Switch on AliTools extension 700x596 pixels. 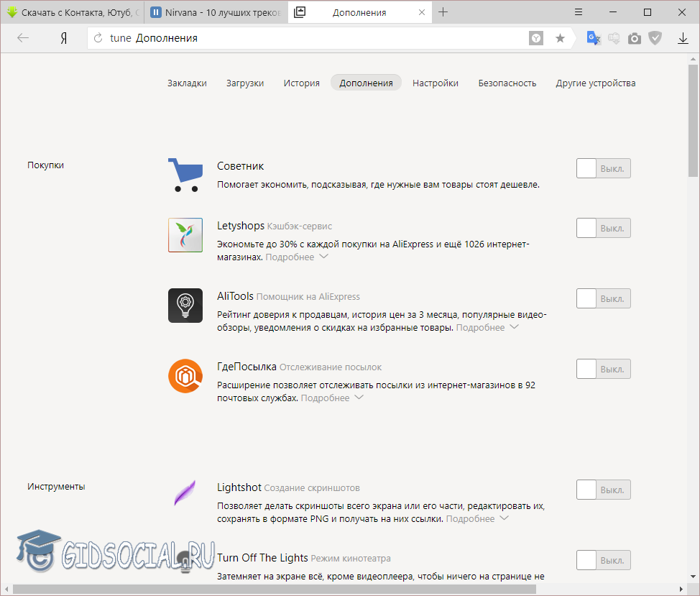pos(604,298)
